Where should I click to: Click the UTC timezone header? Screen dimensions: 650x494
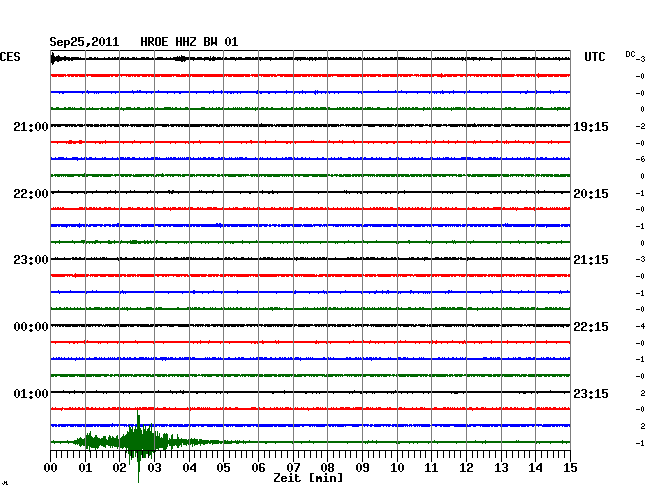pyautogui.click(x=594, y=57)
